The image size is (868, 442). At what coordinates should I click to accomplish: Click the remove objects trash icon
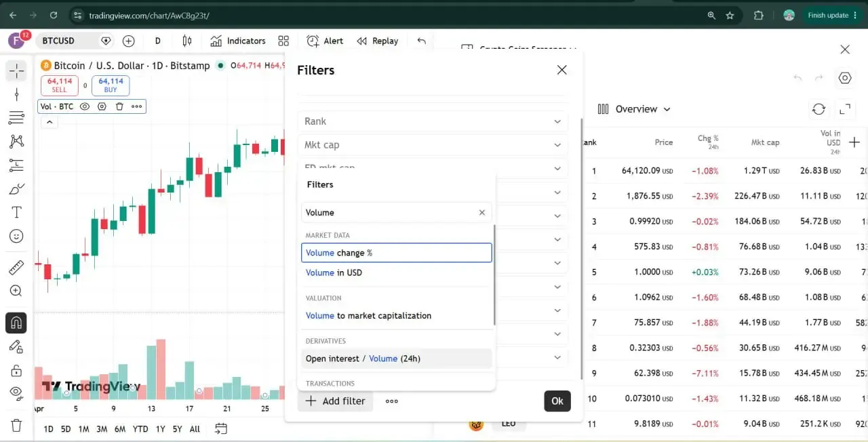point(16,425)
